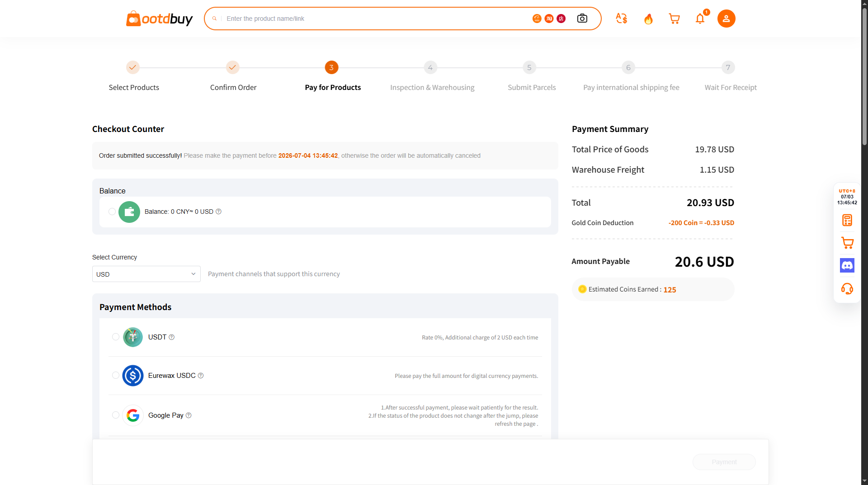
Task: Click the Select Products step marker
Action: click(132, 67)
